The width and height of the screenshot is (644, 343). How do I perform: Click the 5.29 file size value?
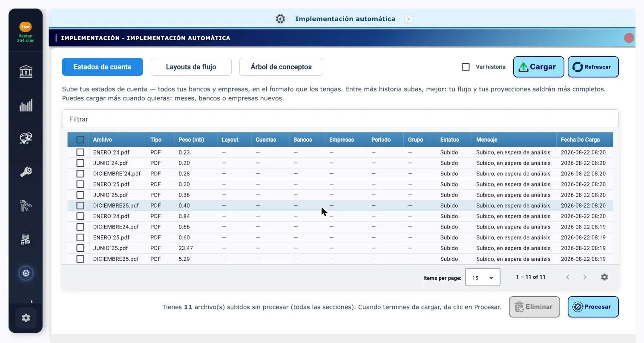coord(184,259)
